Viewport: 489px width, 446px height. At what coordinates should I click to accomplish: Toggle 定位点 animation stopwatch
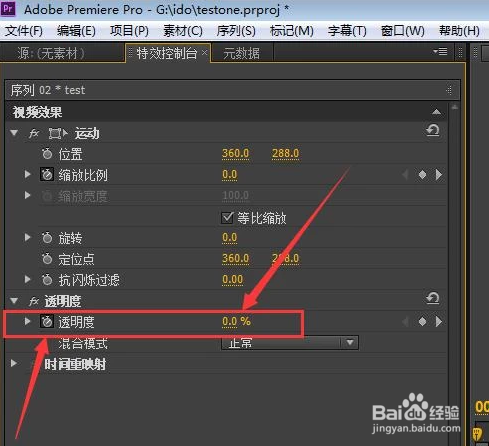tap(47, 259)
